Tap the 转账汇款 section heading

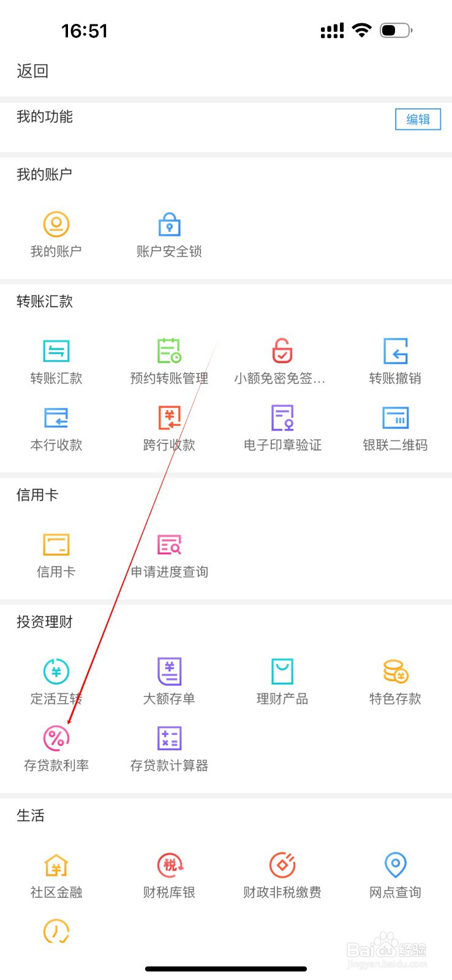(45, 301)
